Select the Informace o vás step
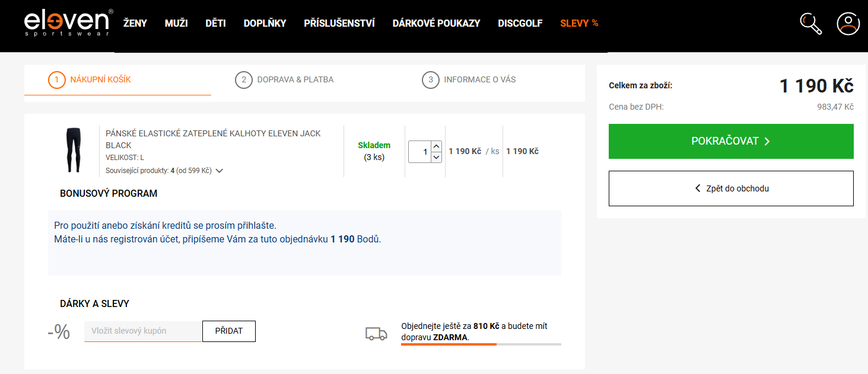This screenshot has height=374, width=868. [x=469, y=79]
